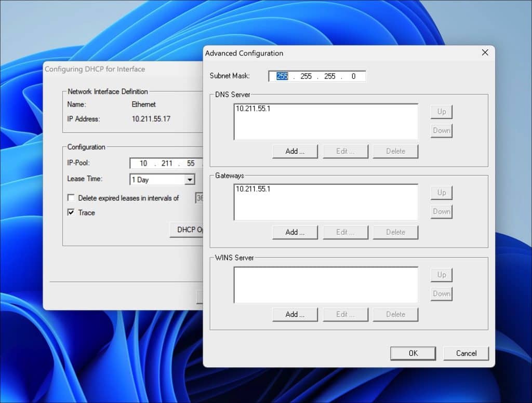Click the empty WINS Server list box
This screenshot has width=532, height=403.
pos(326,285)
